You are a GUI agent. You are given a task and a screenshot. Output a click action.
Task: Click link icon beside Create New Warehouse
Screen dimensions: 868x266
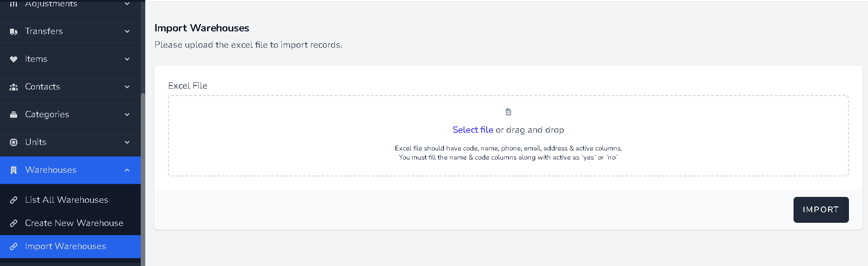14,223
